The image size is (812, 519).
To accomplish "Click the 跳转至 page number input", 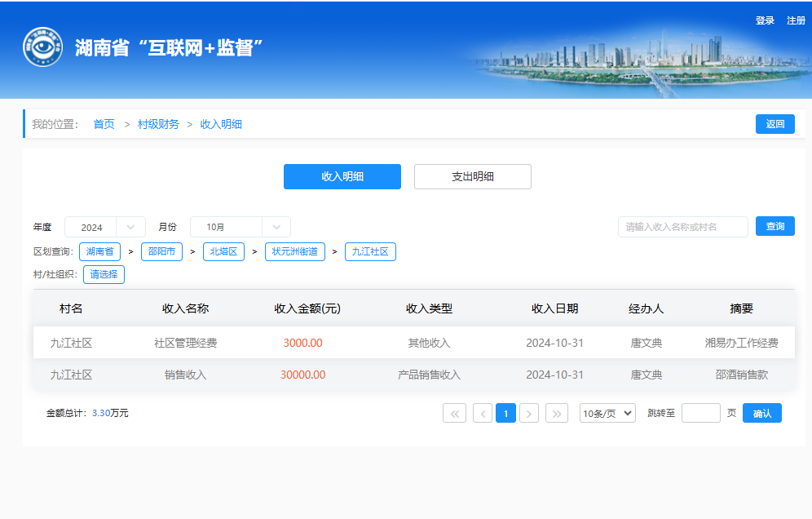I will click(x=700, y=414).
